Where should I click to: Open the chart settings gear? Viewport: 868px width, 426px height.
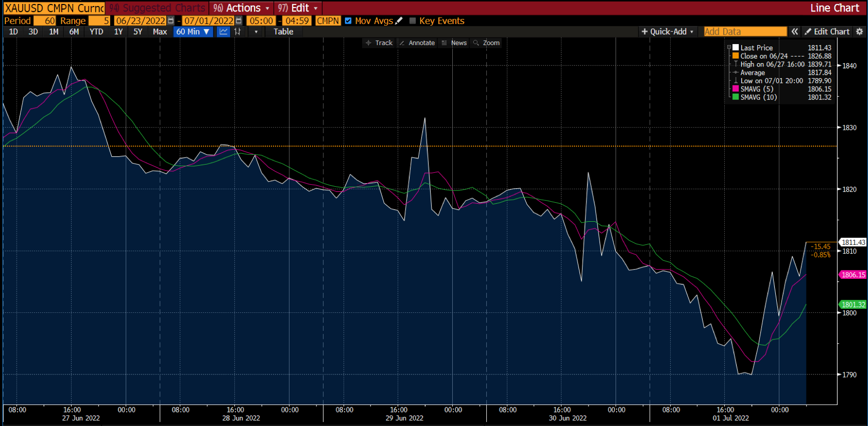click(x=859, y=32)
